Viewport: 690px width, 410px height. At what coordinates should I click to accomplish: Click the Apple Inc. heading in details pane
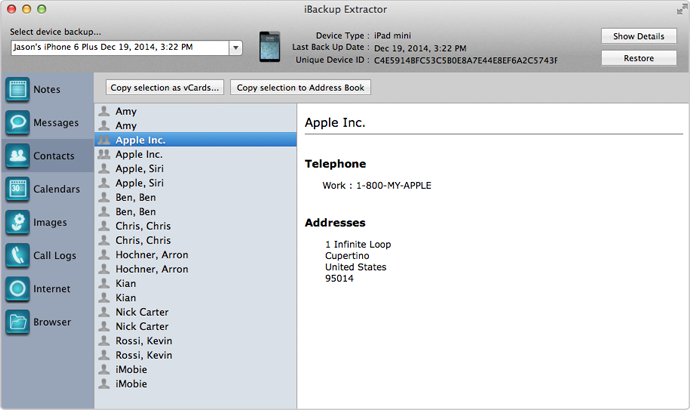[x=335, y=122]
